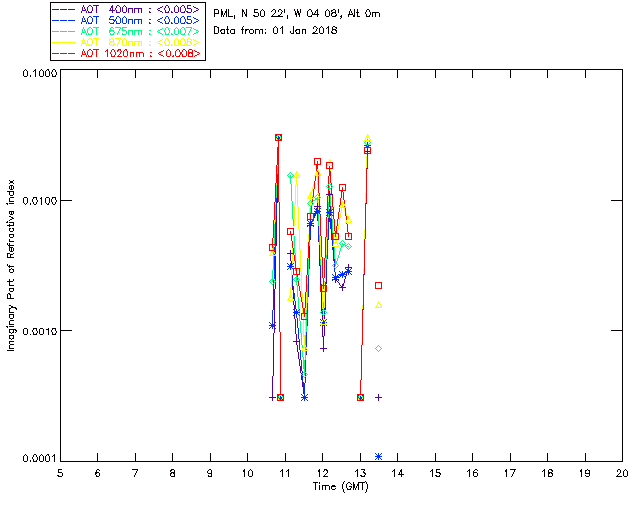Click the x-axis tick label '6'

pos(98,473)
